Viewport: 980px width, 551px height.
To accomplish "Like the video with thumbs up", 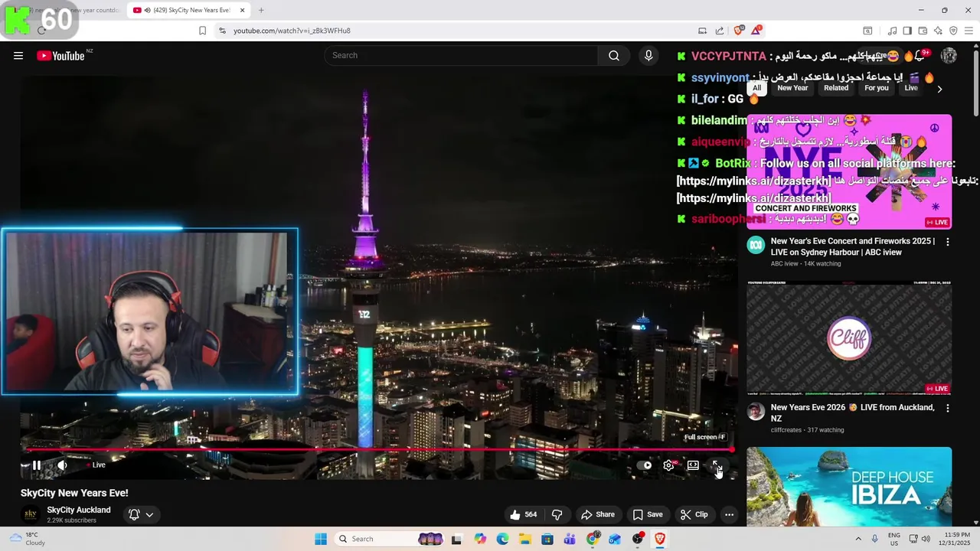I will [524, 514].
